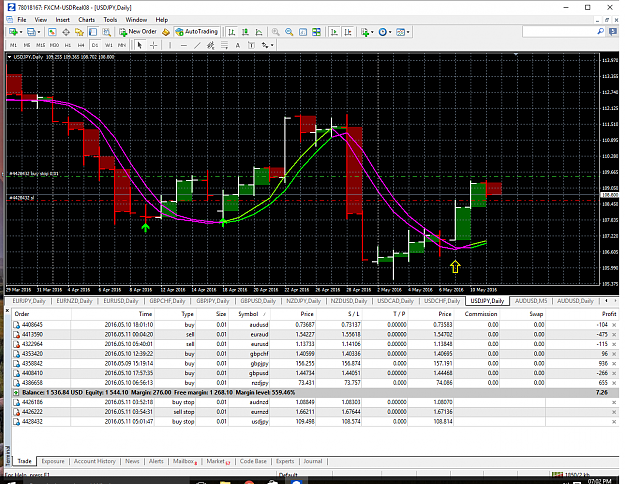Viewport: 625px width, 484px height.
Task: Draw a horizontal line tool
Action: (x=183, y=45)
